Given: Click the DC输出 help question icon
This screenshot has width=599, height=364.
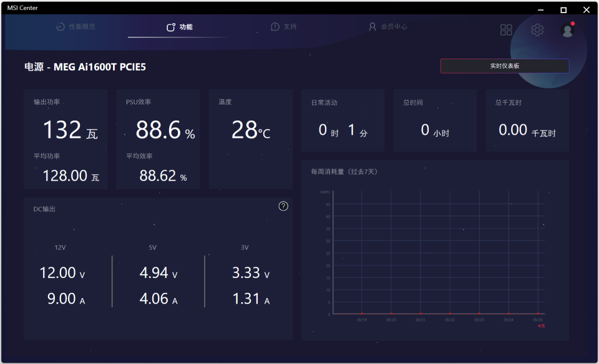Looking at the screenshot, I should 283,206.
